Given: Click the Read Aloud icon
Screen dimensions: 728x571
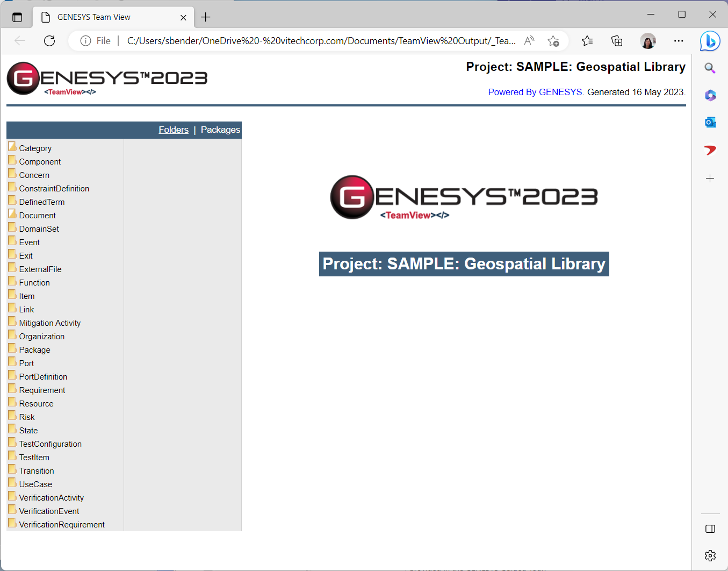Looking at the screenshot, I should click(529, 41).
